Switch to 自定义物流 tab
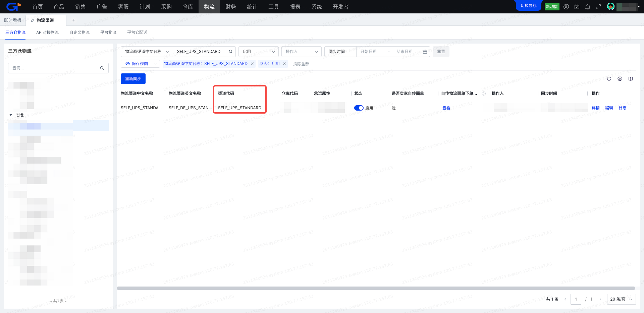 click(79, 33)
